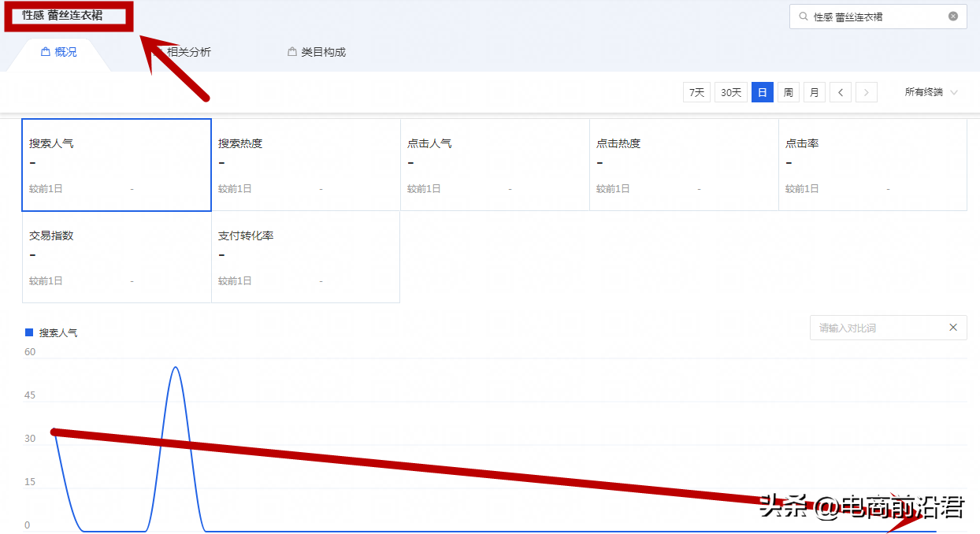Click the 概况 tab bag icon
This screenshot has height=534, width=980.
(46, 52)
